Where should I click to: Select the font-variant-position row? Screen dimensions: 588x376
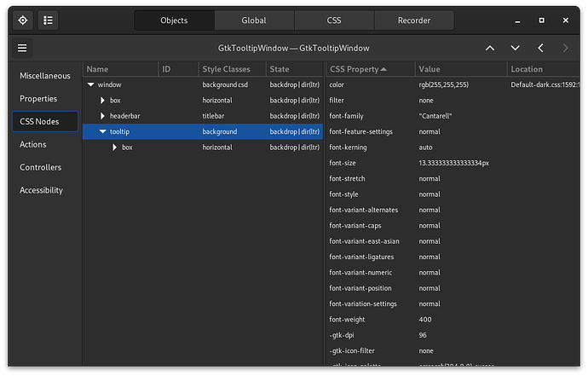point(453,288)
